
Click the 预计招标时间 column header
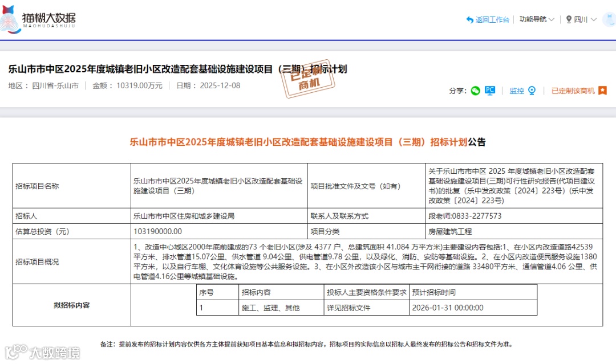click(473, 292)
